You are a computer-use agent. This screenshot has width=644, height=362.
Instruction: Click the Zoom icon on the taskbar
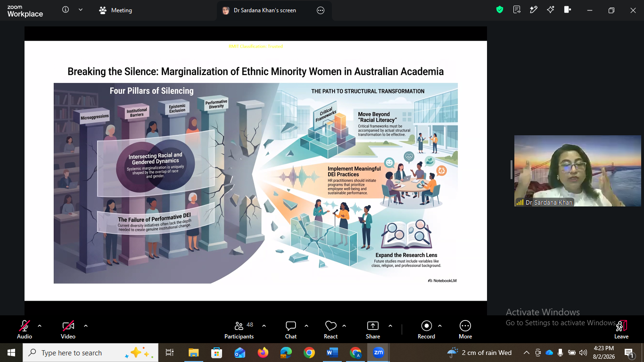(379, 353)
